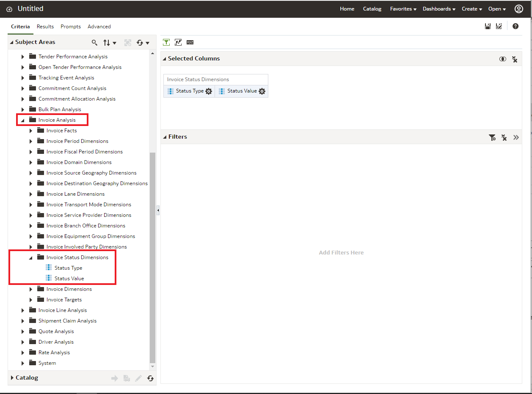Click the search icon in Subject Areas
The height and width of the screenshot is (394, 532).
[94, 43]
